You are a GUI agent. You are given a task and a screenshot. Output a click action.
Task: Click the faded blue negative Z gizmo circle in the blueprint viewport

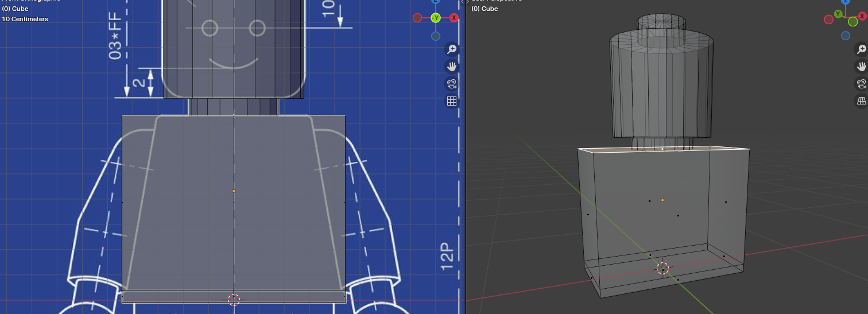(436, 36)
